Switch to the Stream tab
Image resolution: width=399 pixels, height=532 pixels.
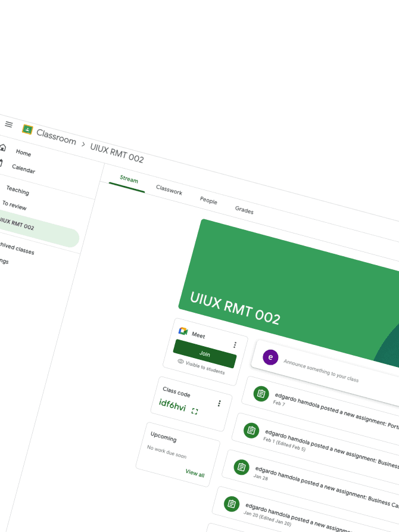pyautogui.click(x=129, y=179)
